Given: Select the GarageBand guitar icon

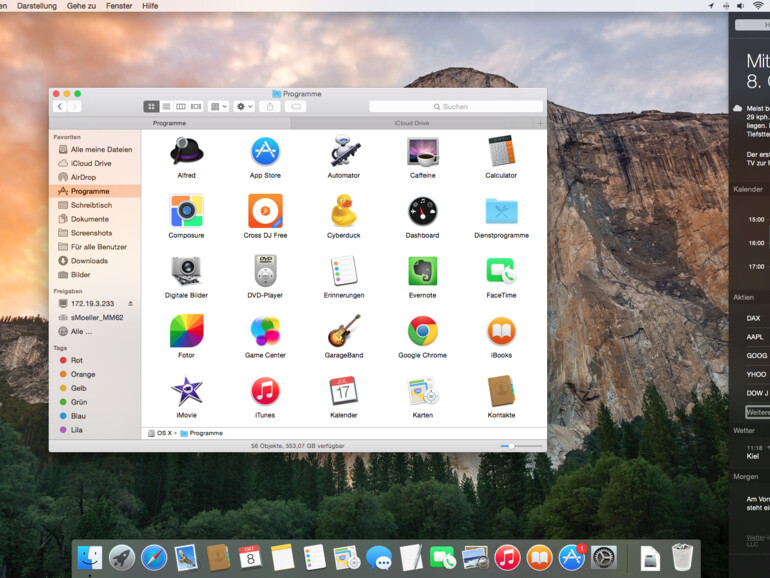Looking at the screenshot, I should [344, 330].
